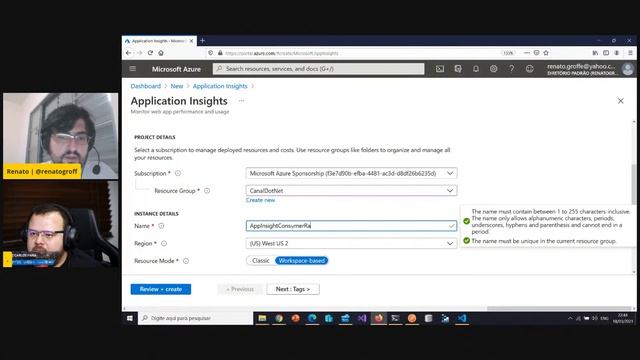640x360 pixels.
Task: Click the browser forward arrow
Action: [139, 53]
